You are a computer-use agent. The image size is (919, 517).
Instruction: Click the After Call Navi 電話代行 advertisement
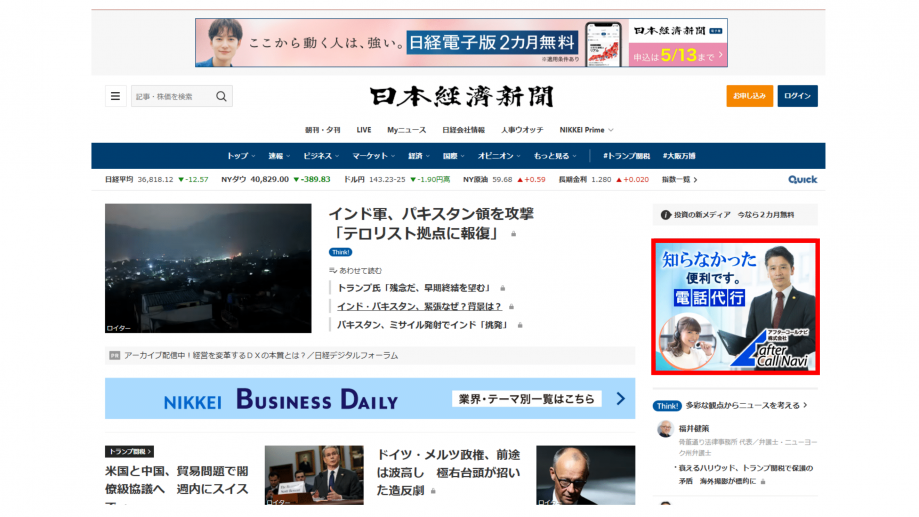click(x=735, y=307)
